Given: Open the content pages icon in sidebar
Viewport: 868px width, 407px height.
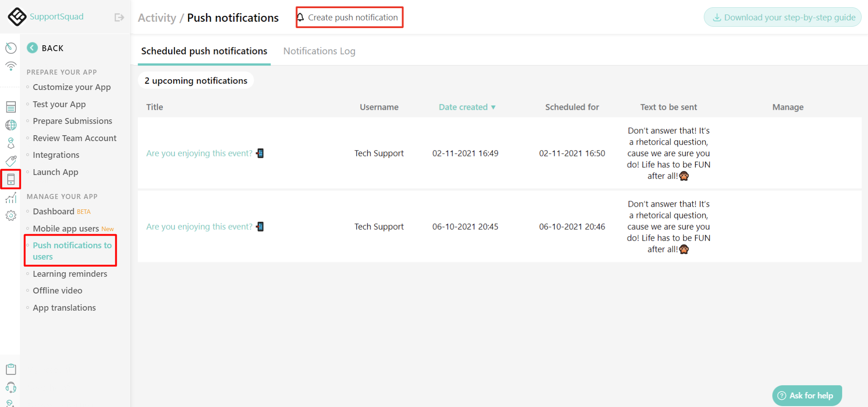Looking at the screenshot, I should tap(10, 107).
